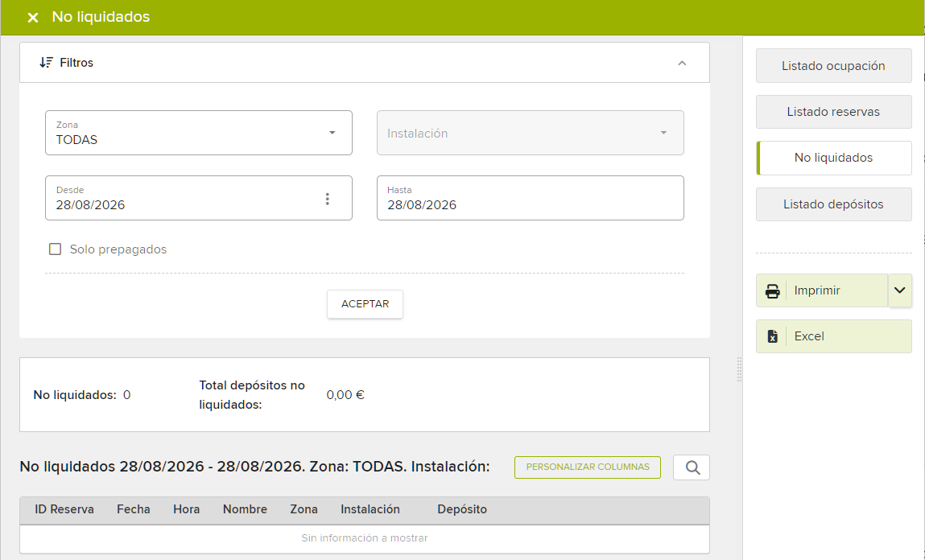Click the ACEPTAR button
Viewport: 925px width, 560px height.
coord(365,304)
